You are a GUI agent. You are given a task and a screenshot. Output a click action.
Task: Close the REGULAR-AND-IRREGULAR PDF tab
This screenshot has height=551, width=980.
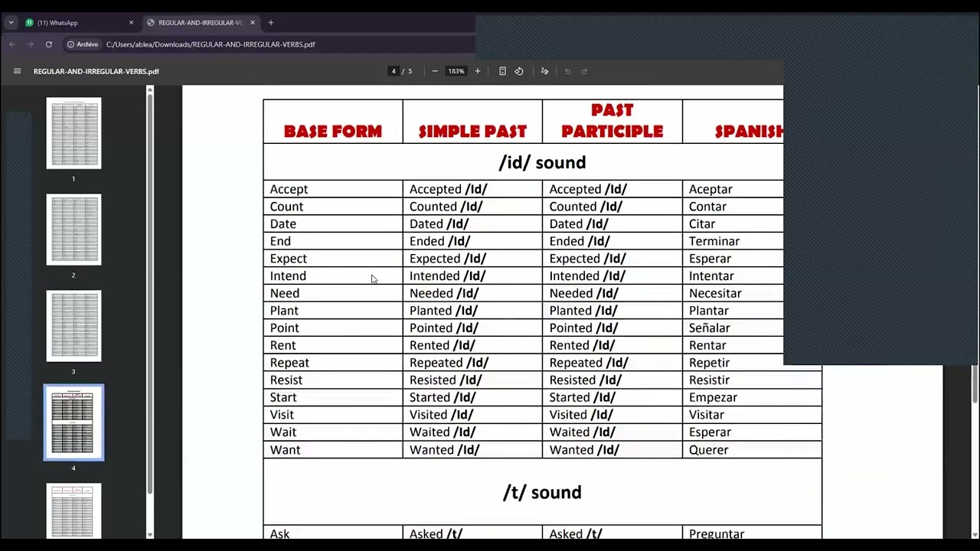tap(253, 23)
